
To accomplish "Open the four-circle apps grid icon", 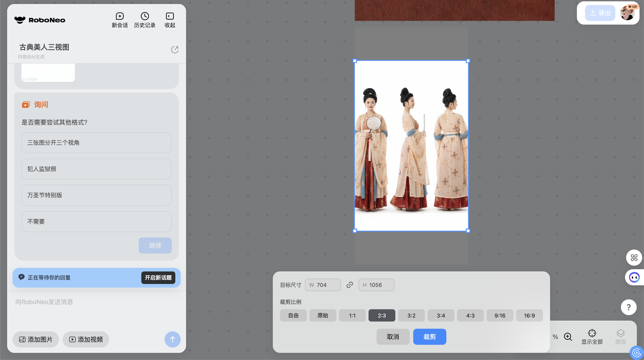I will (634, 258).
